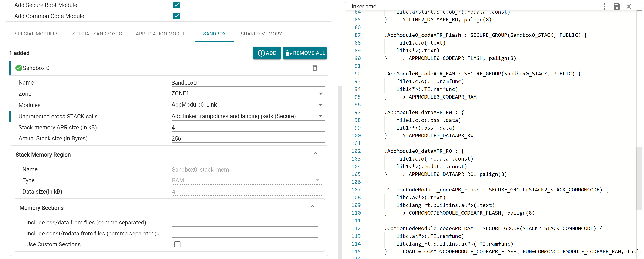644x259 pixels.
Task: Select the SPECIAL SANDBOXES tab
Action: 97,34
